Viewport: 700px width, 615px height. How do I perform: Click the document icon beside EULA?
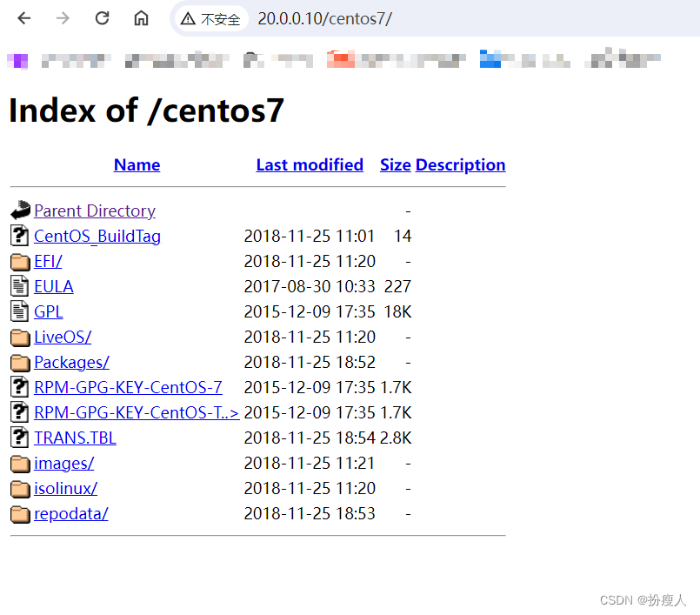pos(20,286)
